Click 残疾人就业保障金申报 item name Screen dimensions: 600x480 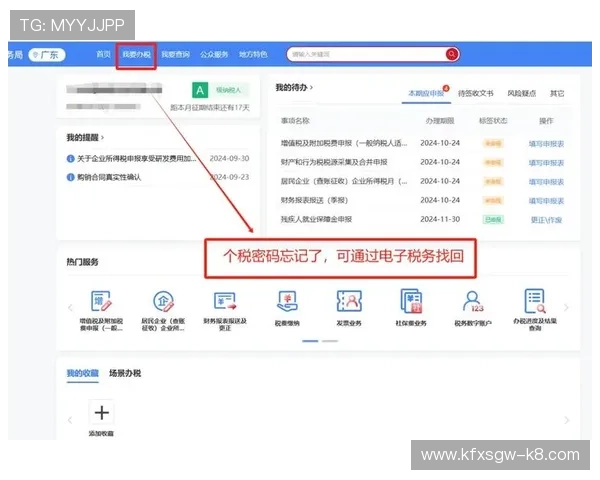tap(316, 219)
